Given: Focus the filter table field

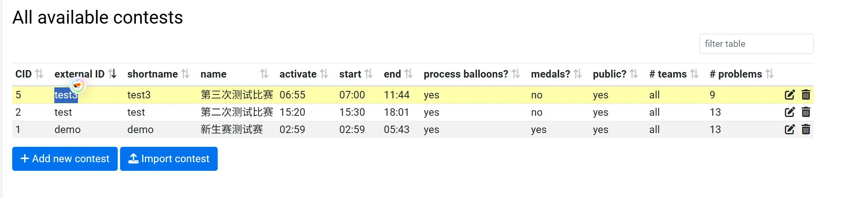Looking at the screenshot, I should point(756,44).
